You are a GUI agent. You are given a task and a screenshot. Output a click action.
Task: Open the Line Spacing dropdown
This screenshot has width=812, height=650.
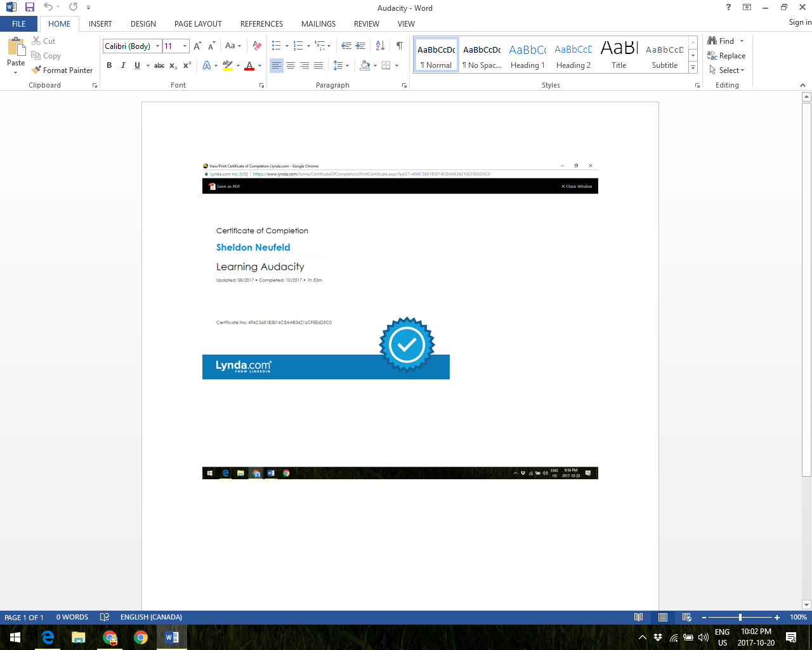coord(341,65)
